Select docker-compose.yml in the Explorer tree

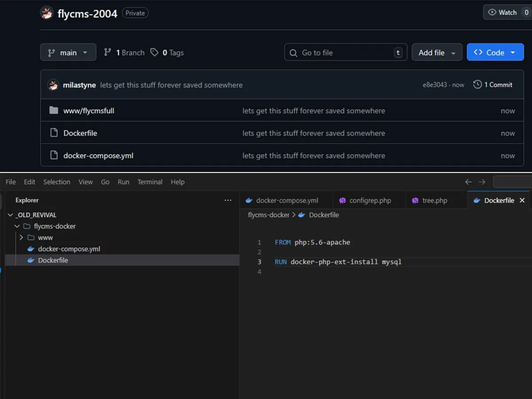click(69, 249)
